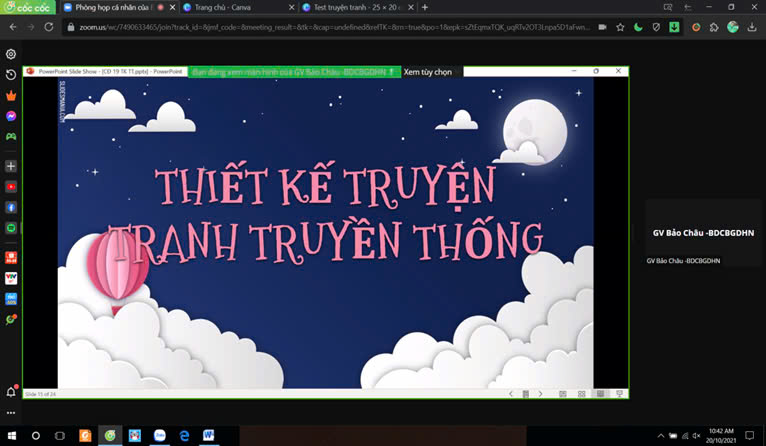Viewport: 766px width, 446px height.
Task: Open the shield ad-block icon
Action: [x=656, y=27]
